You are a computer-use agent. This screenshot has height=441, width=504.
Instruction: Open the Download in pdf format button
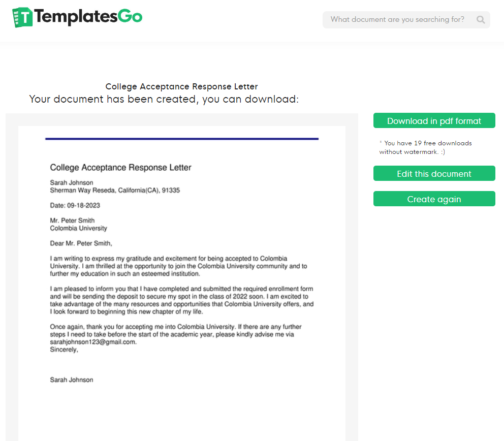(434, 120)
